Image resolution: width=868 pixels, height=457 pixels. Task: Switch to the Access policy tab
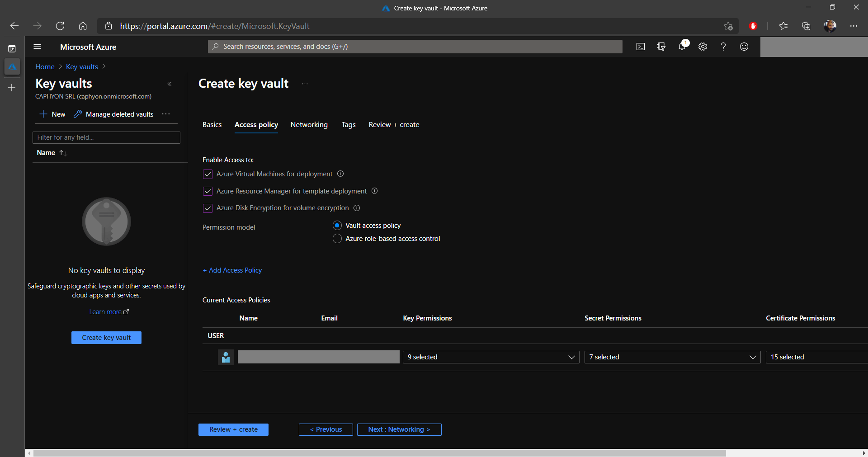[256, 125]
